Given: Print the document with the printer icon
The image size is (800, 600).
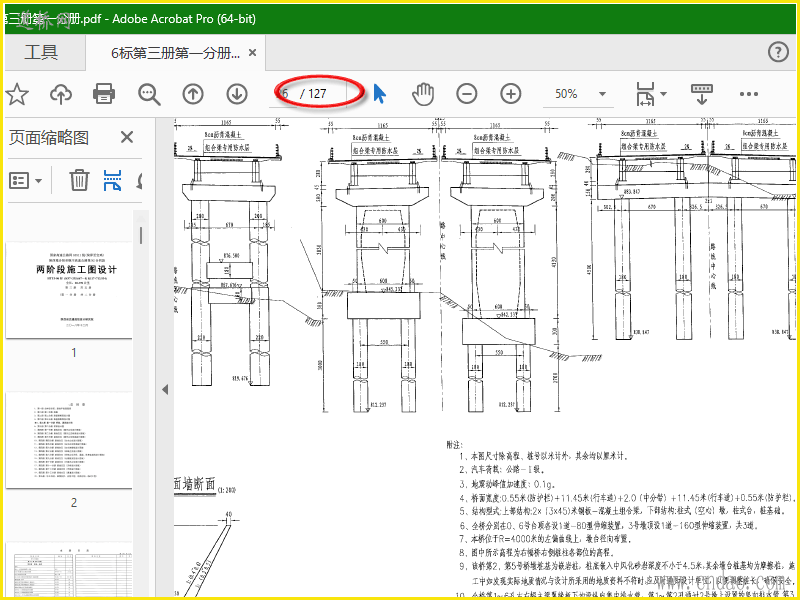Looking at the screenshot, I should coord(104,94).
